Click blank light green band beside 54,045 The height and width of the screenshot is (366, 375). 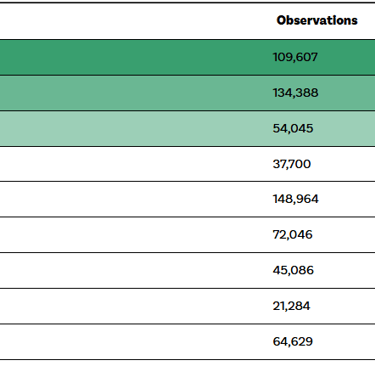pyautogui.click(x=133, y=129)
